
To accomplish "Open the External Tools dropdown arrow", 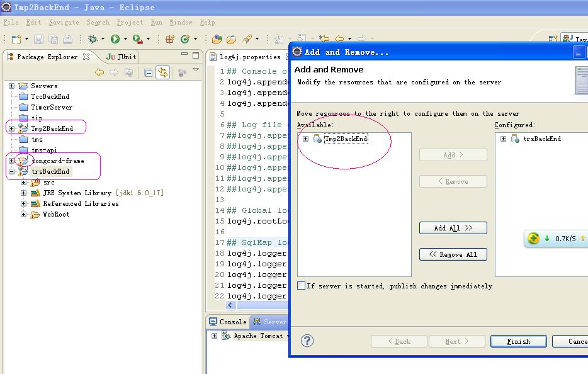I will (x=148, y=38).
